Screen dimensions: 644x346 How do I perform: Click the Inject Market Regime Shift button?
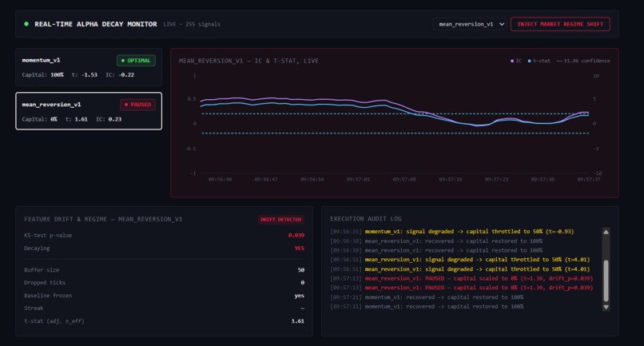coord(560,24)
